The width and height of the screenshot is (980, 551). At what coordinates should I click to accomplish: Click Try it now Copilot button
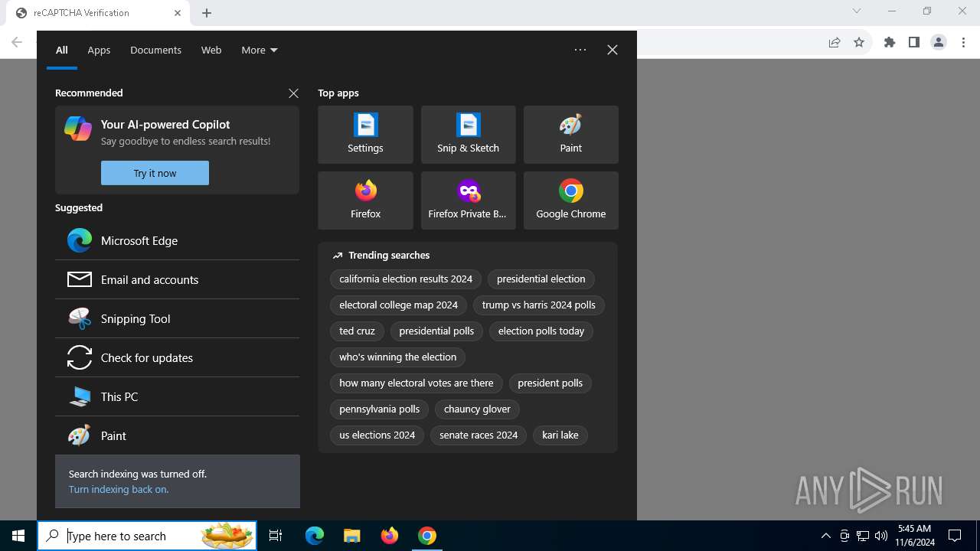click(155, 173)
